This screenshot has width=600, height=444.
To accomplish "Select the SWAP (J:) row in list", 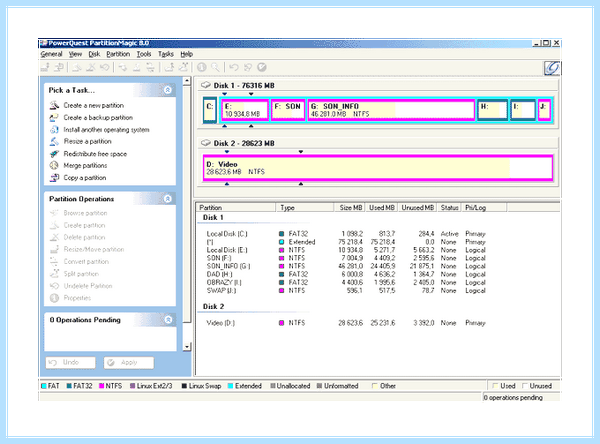I will point(346,291).
